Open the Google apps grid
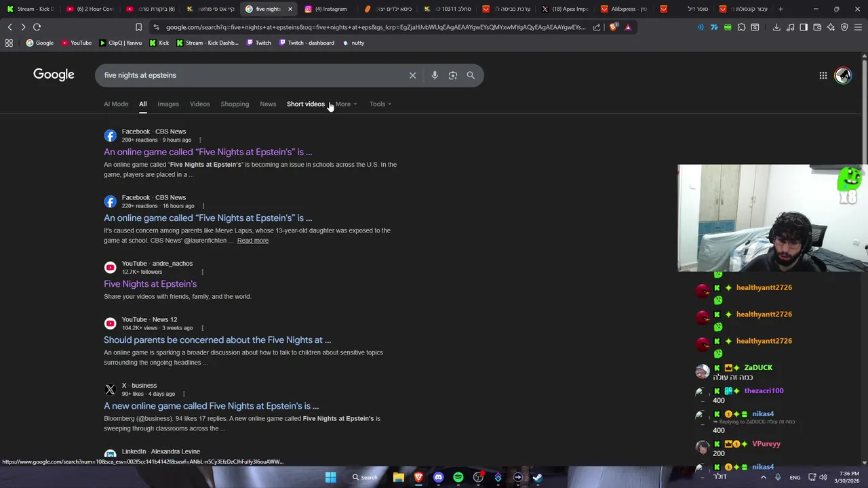 (x=823, y=75)
